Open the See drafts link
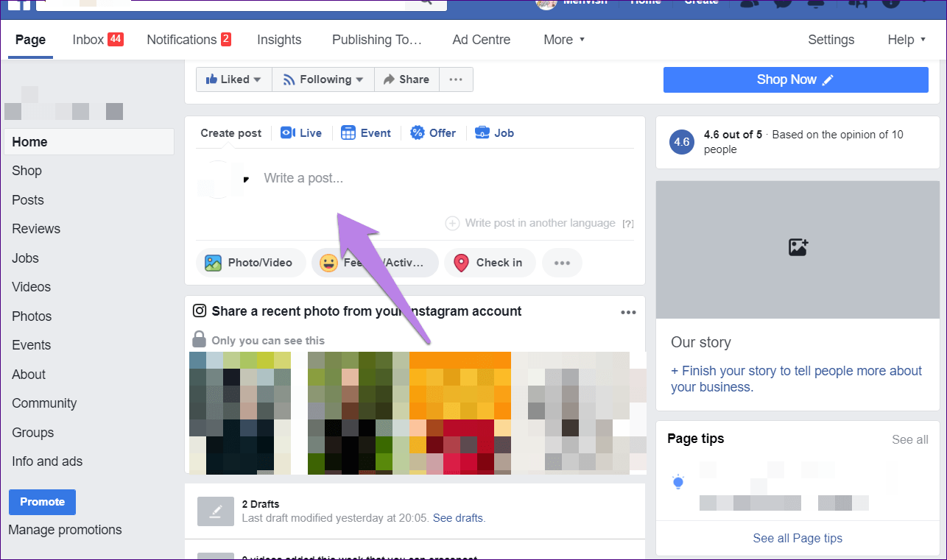This screenshot has height=560, width=947. [458, 518]
